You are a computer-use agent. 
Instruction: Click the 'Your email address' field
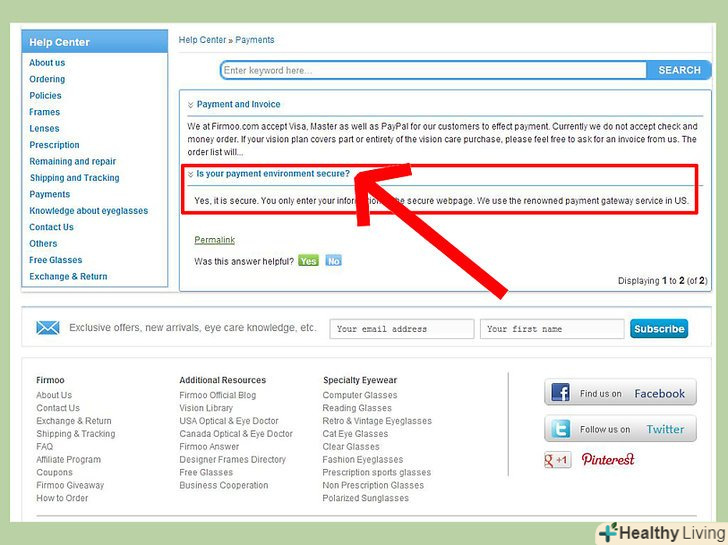click(402, 329)
